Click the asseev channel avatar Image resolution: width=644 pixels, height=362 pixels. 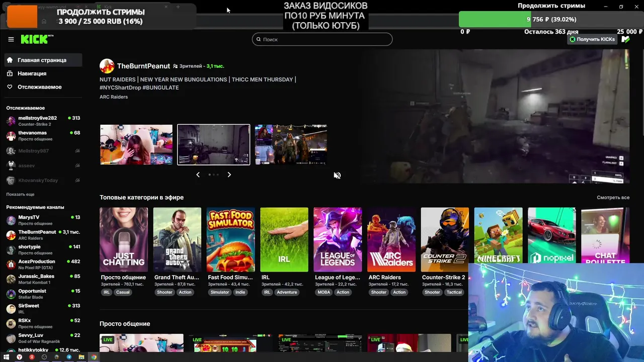(11, 165)
